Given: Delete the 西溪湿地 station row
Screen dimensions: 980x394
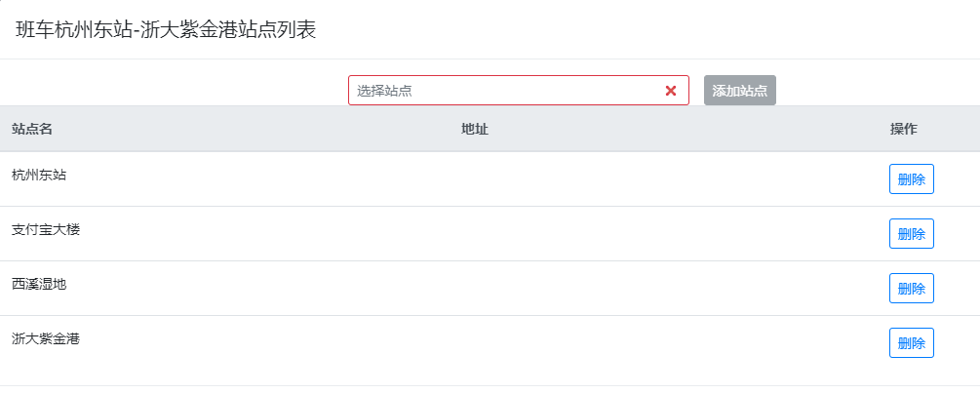Looking at the screenshot, I should tap(911, 289).
